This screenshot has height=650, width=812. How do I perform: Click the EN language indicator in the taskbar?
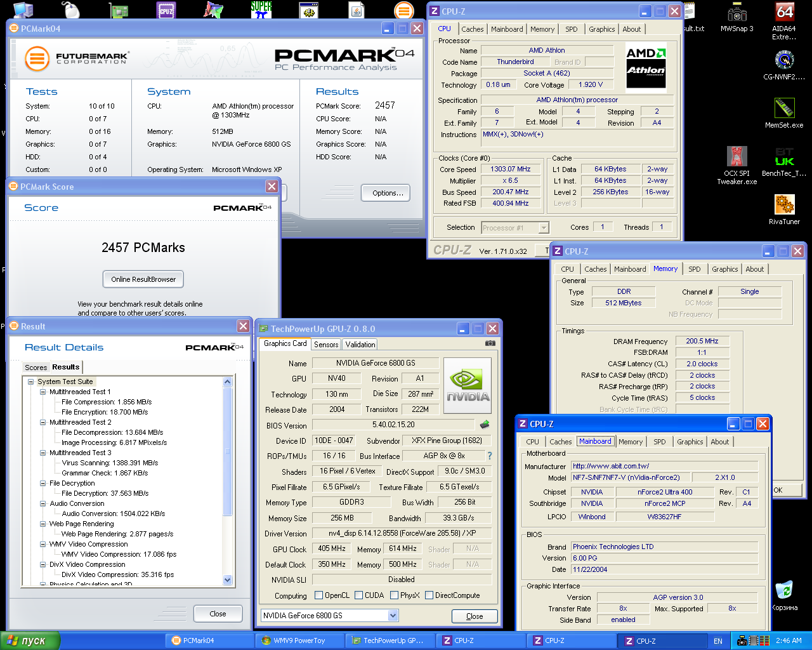pyautogui.click(x=717, y=641)
